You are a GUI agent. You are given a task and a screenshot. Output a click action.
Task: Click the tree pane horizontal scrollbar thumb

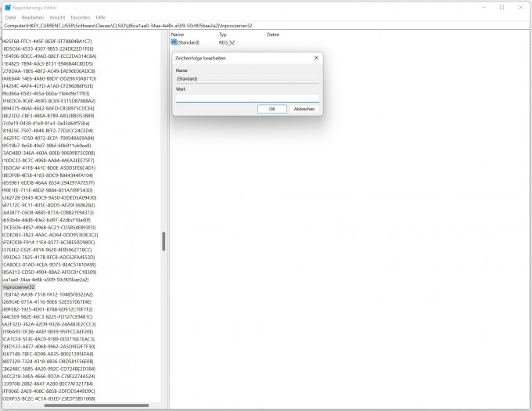tap(96, 406)
